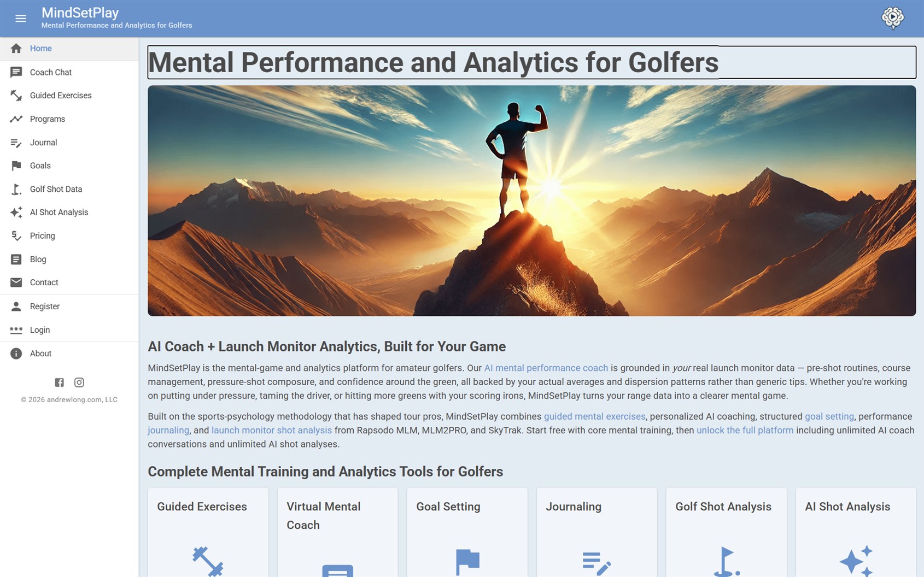Viewport: 924px width, 577px height.
Task: Follow the 'guided mental exercises' link
Action: coord(594,416)
